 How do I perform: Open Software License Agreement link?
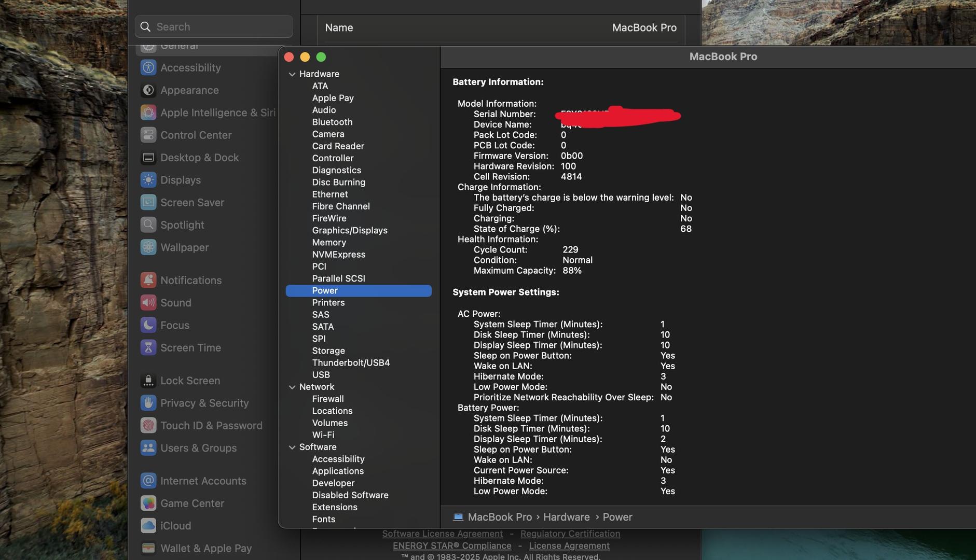(443, 534)
